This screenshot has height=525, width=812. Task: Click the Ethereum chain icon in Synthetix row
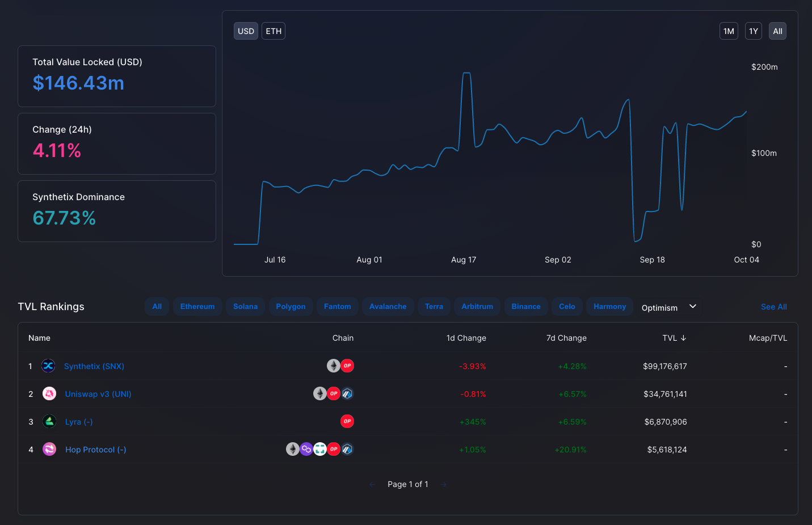334,366
